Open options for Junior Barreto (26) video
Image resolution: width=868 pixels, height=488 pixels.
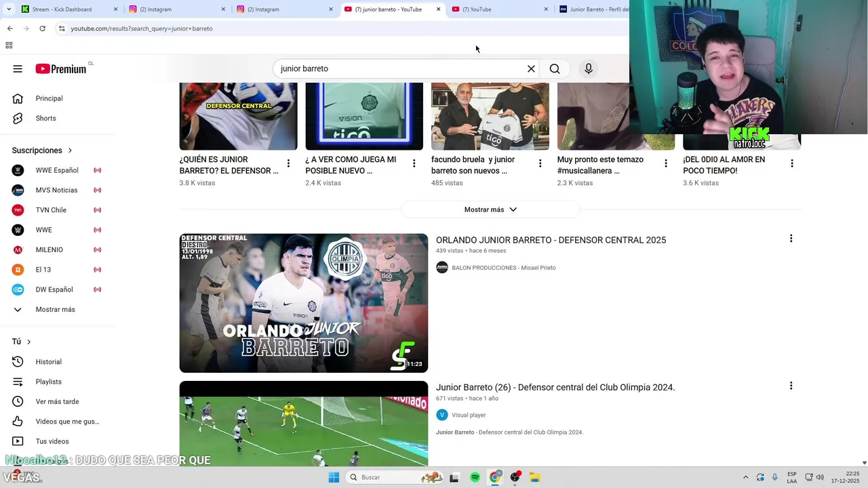point(791,386)
